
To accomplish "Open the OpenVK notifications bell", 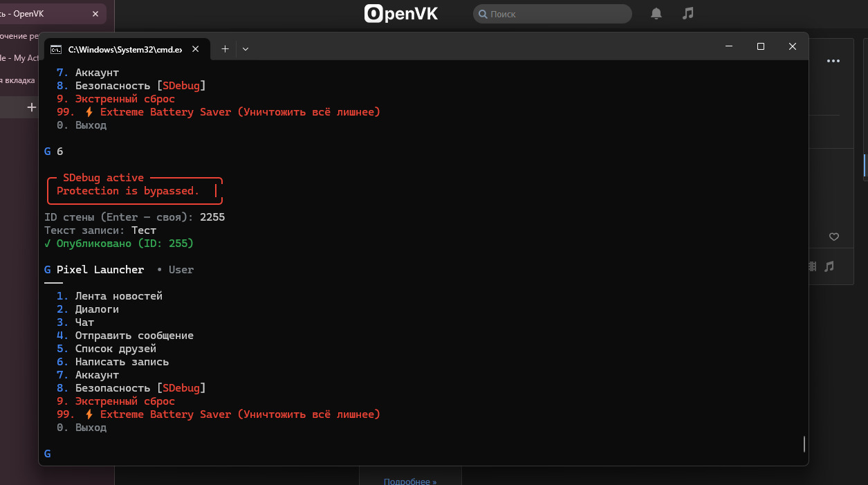I will tap(656, 13).
